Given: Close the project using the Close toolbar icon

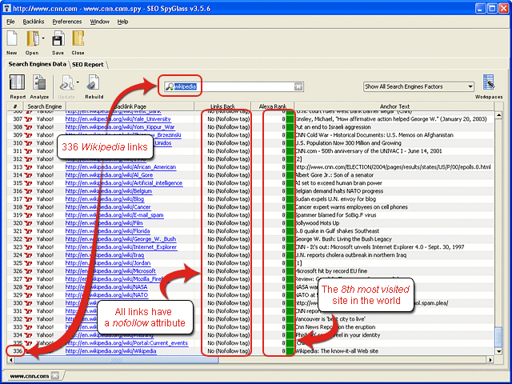Looking at the screenshot, I should (x=78, y=40).
